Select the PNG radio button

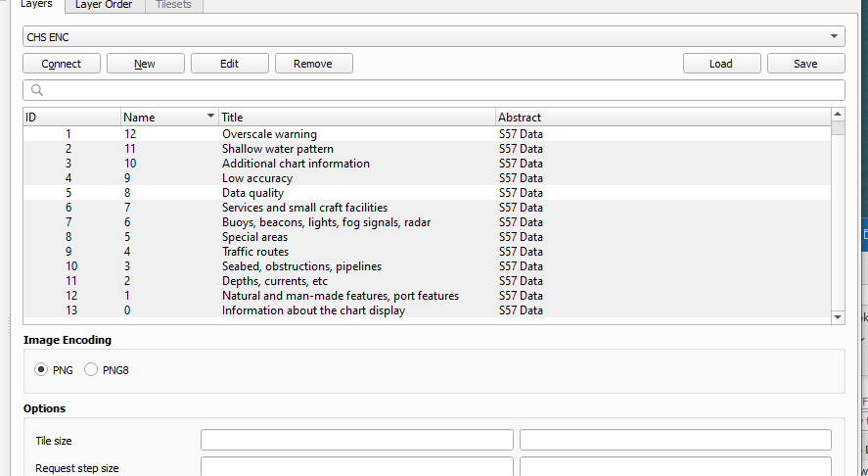click(41, 370)
